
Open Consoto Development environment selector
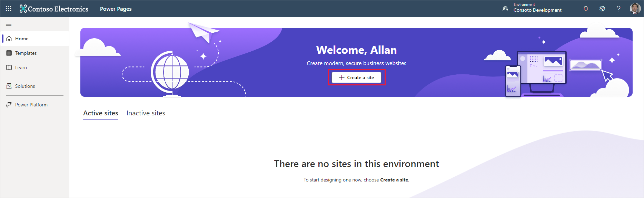(537, 10)
